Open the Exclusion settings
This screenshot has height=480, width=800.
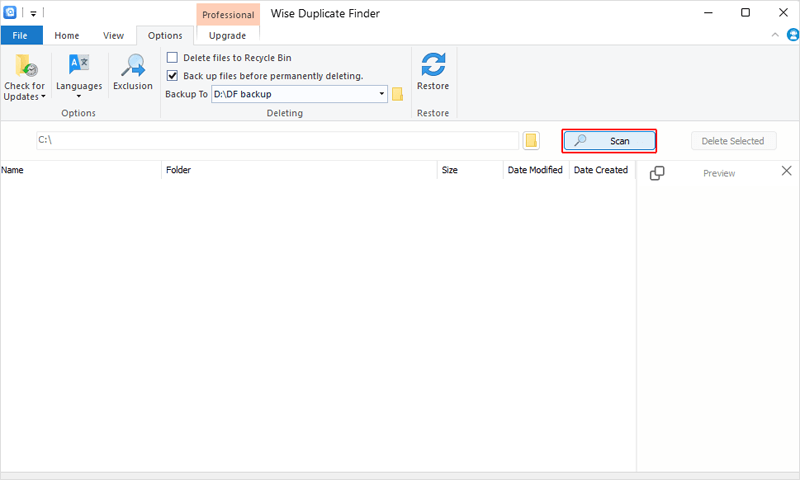click(x=133, y=72)
